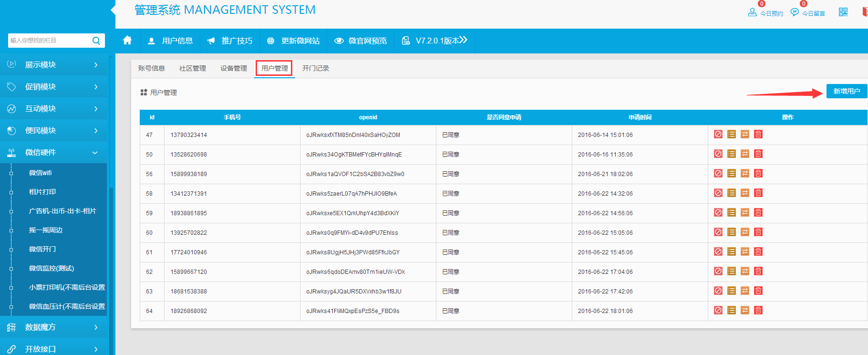Viewport: 868px width, 355px height.
Task: Open today's reservations (今日预约) icon
Action: pos(752,12)
